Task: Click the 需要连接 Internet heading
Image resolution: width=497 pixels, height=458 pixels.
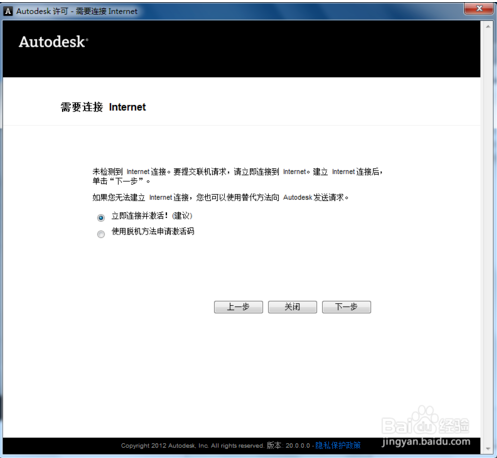Action: (x=103, y=107)
